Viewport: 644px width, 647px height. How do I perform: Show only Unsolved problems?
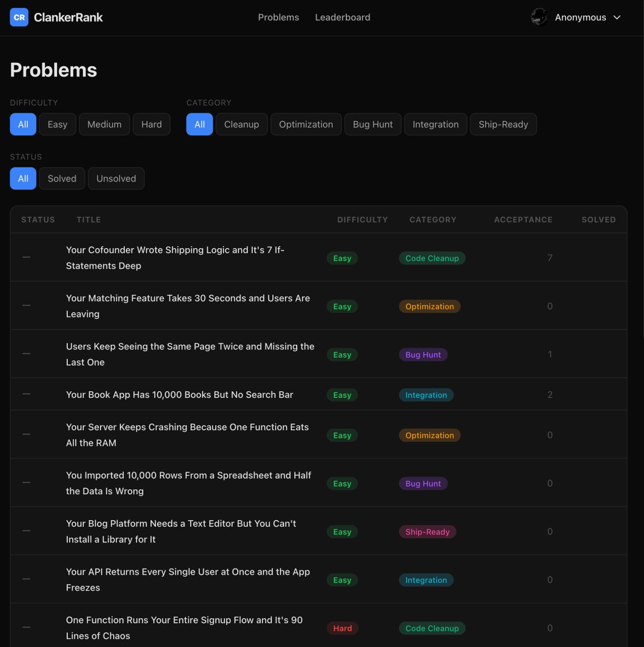[x=116, y=178]
